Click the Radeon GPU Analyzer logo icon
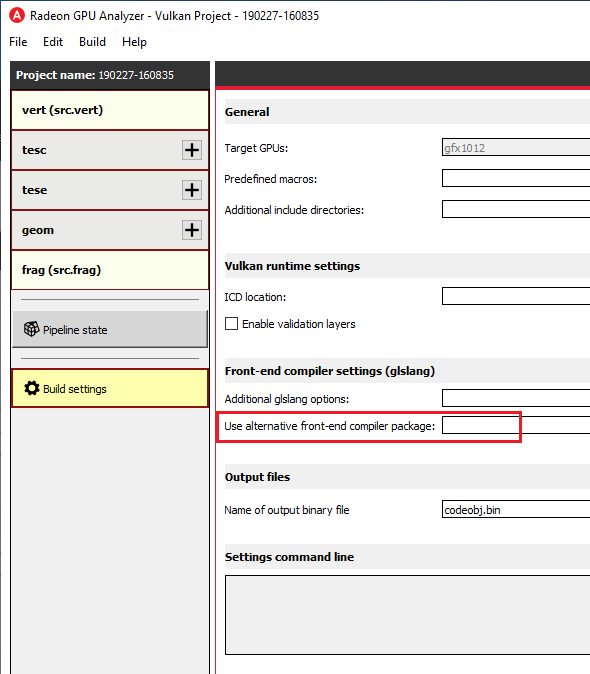Viewport: 590px width, 674px height. coord(17,15)
